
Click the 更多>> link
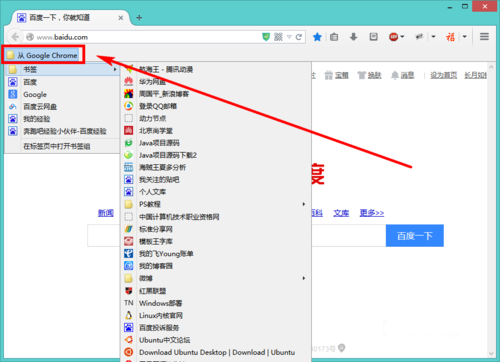pos(372,213)
